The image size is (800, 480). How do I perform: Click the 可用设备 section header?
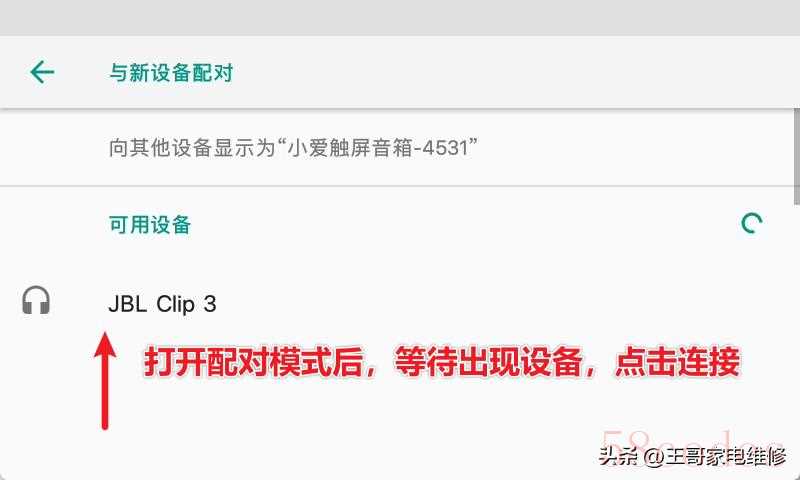(150, 224)
